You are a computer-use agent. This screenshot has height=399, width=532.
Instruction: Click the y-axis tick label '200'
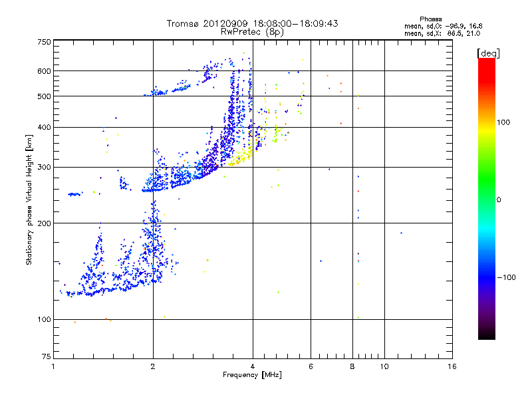pyautogui.click(x=44, y=223)
